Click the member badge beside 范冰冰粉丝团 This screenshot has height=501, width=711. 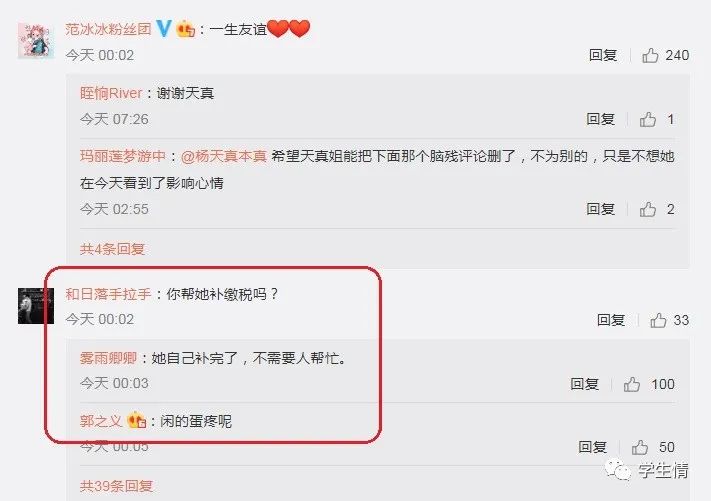click(185, 29)
